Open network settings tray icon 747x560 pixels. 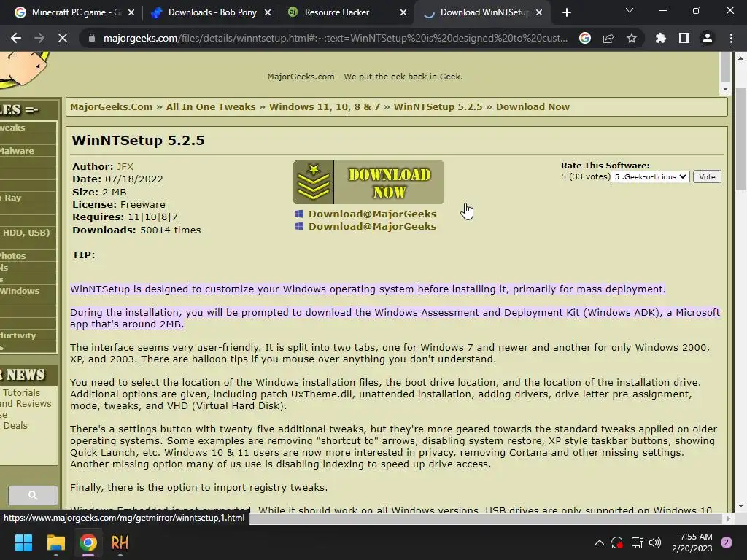(637, 542)
